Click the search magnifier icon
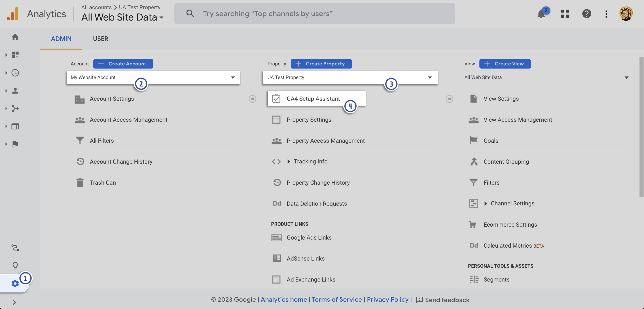The image size is (644, 309). (x=190, y=13)
